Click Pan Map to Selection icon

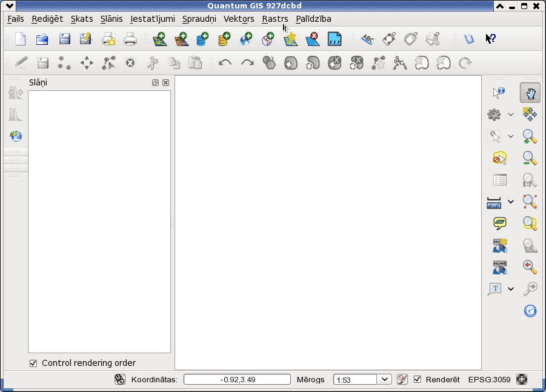point(530,114)
